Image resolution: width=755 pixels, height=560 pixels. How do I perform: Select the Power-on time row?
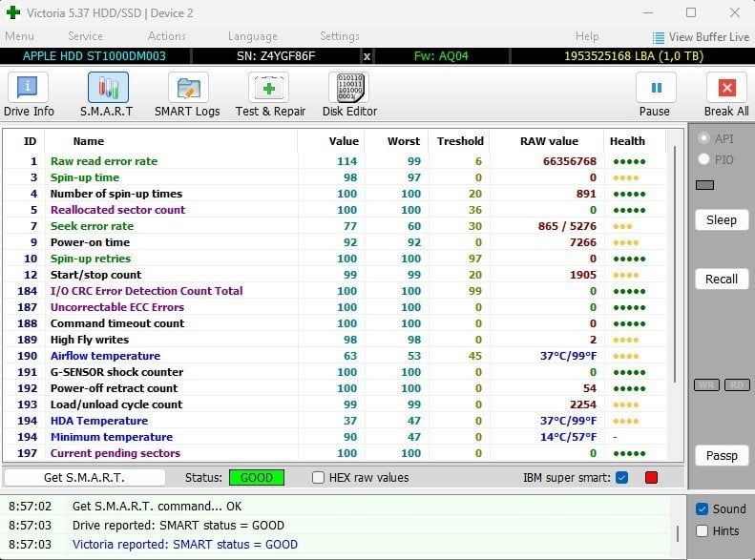coord(335,242)
